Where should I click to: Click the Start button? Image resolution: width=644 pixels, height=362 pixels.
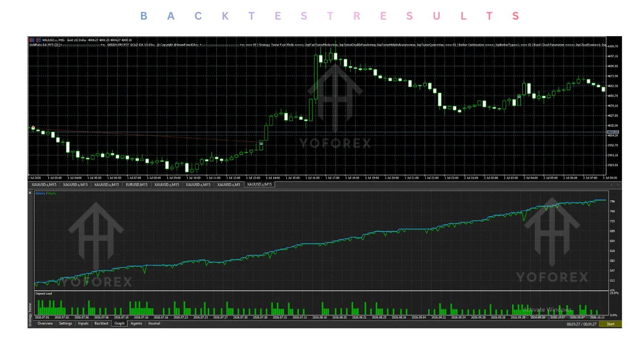610,324
